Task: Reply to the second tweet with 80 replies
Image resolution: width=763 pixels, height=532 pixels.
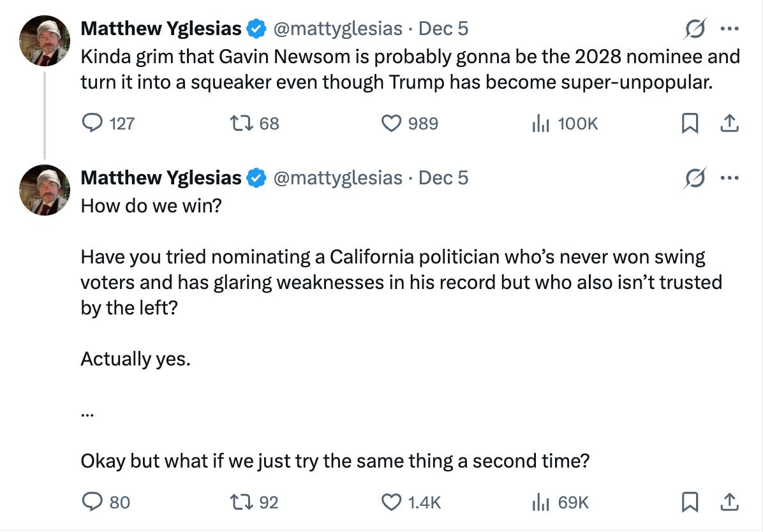Action: click(x=93, y=502)
